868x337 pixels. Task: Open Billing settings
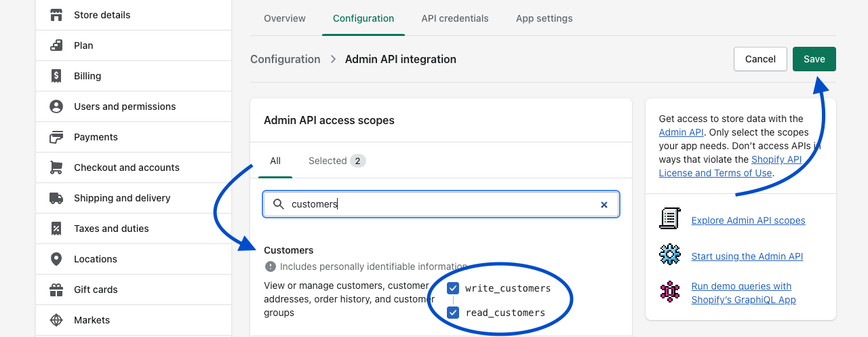pyautogui.click(x=134, y=76)
